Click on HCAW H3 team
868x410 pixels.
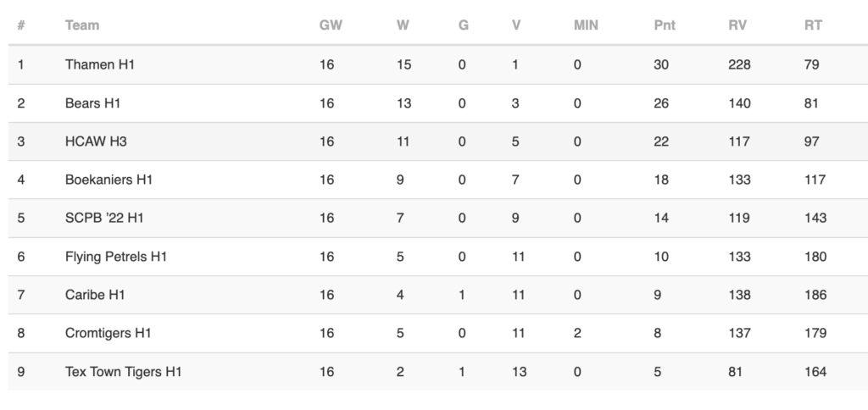click(96, 141)
